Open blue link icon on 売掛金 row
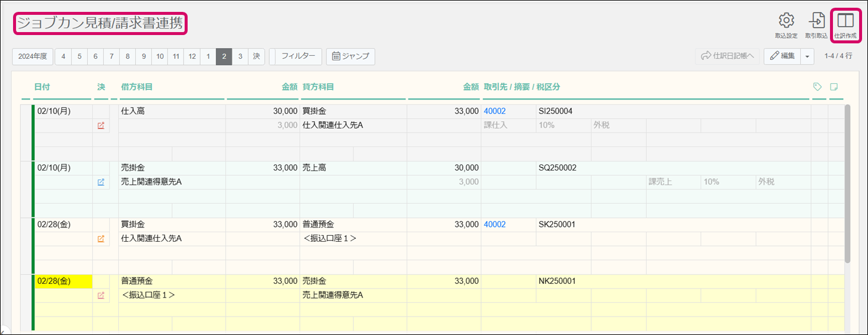 101,182
